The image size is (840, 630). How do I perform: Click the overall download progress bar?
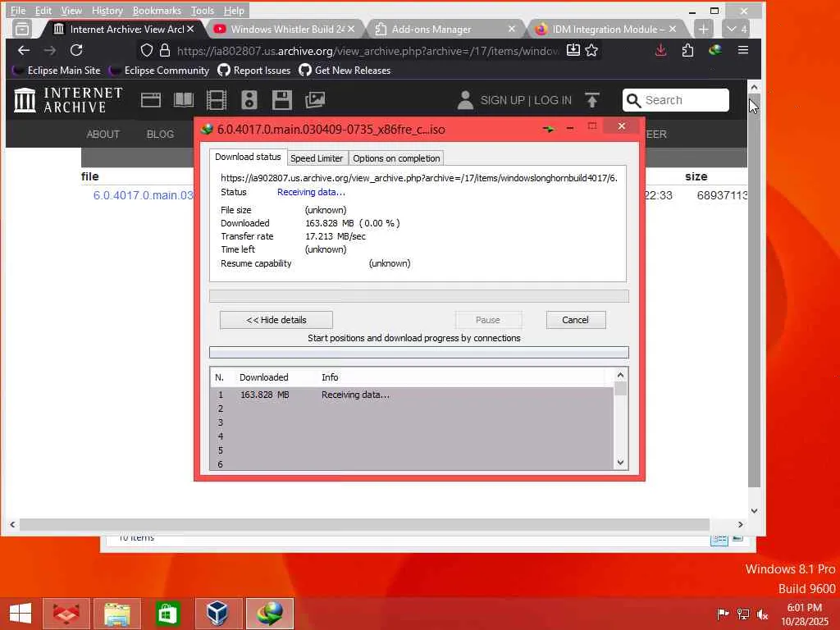pyautogui.click(x=419, y=296)
